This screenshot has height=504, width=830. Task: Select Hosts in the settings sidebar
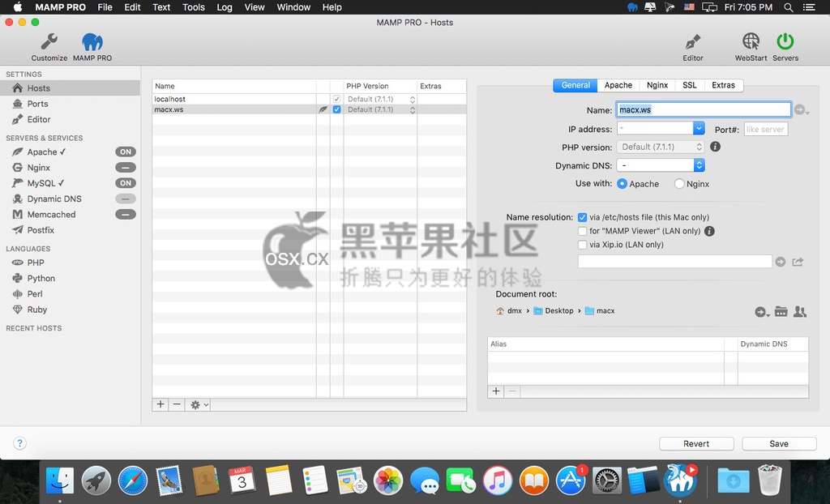tap(70, 88)
